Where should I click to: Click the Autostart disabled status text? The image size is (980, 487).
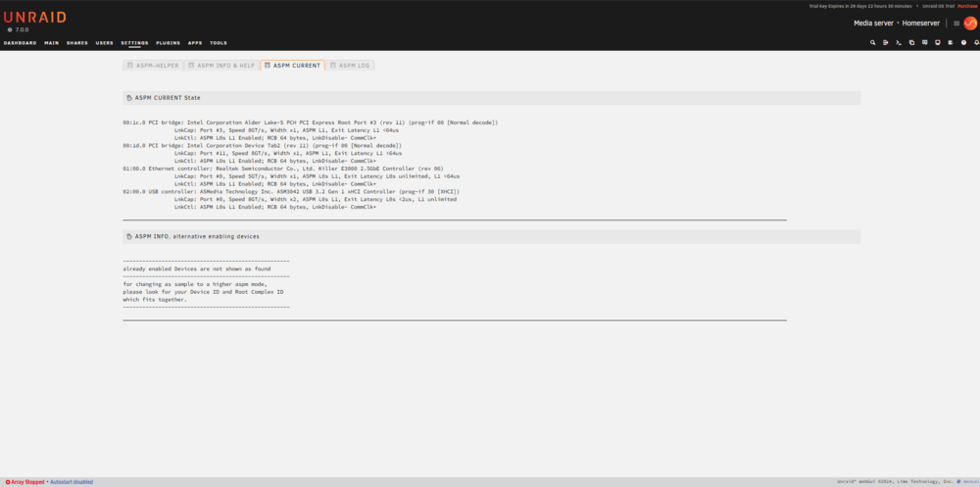[x=72, y=482]
